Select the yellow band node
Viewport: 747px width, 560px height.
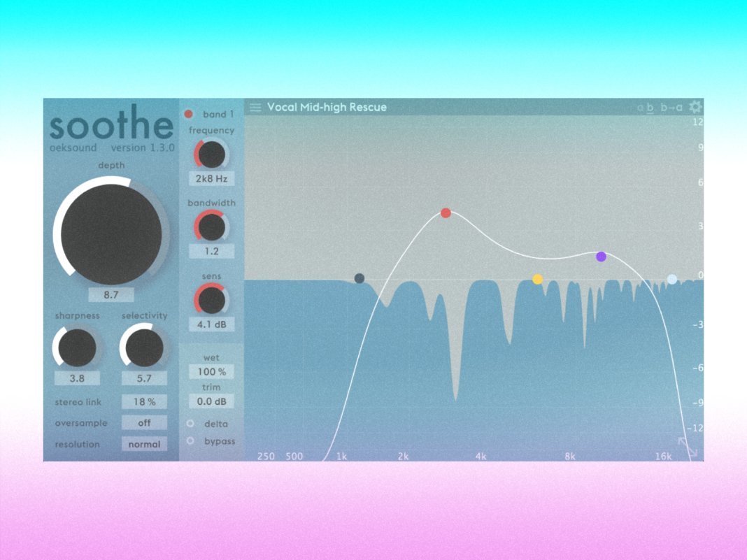coord(537,279)
